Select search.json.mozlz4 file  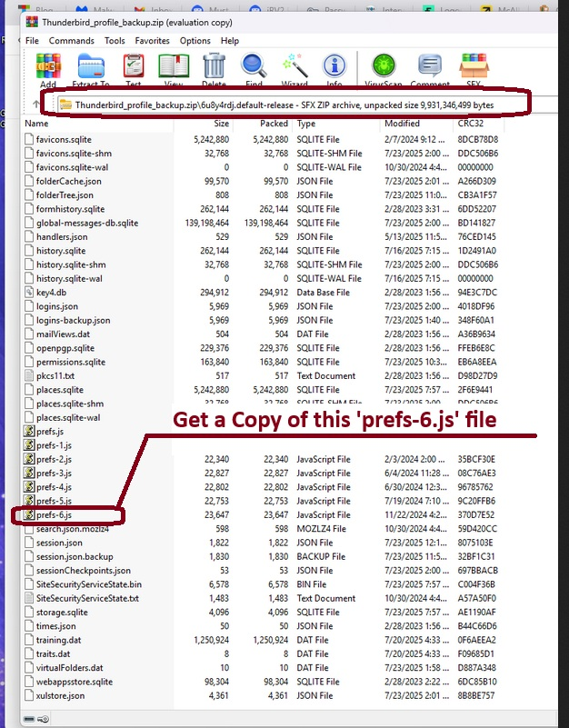click(x=73, y=529)
